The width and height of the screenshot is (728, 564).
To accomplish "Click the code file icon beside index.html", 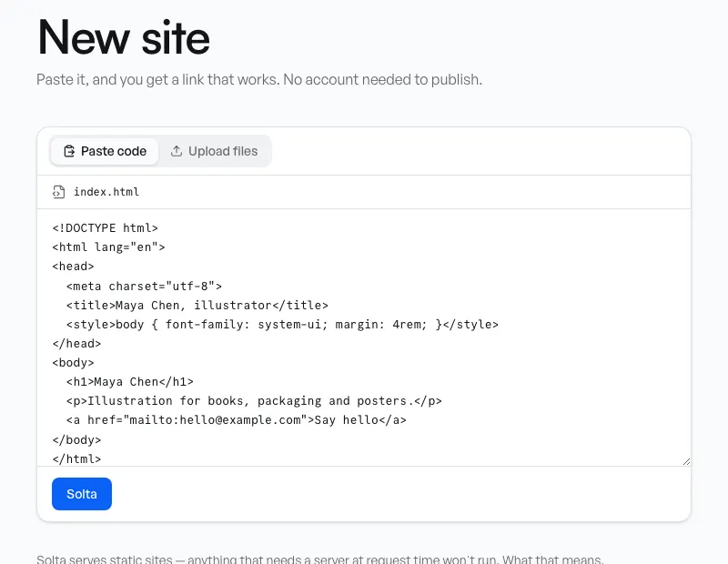I will pos(58,192).
